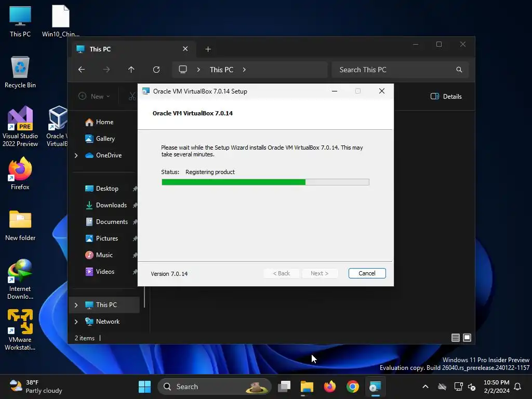Viewport: 532px width, 399px height.
Task: Select the Oracle VirtualBox desktop shortcut
Action: (57, 127)
